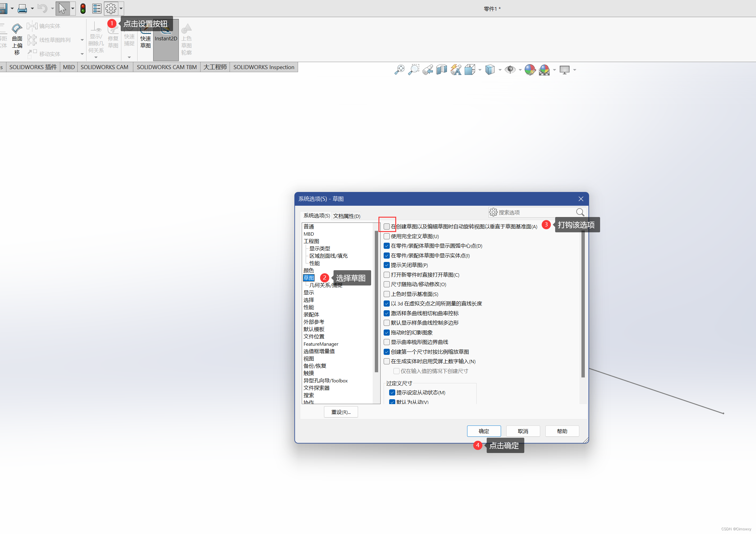Click the Edit Appearance color ball icon
Viewport: 756px width, 534px height.
(530, 70)
